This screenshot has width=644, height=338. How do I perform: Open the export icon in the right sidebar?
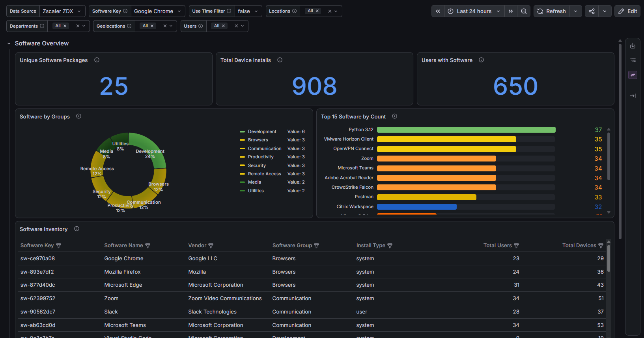coord(633,46)
